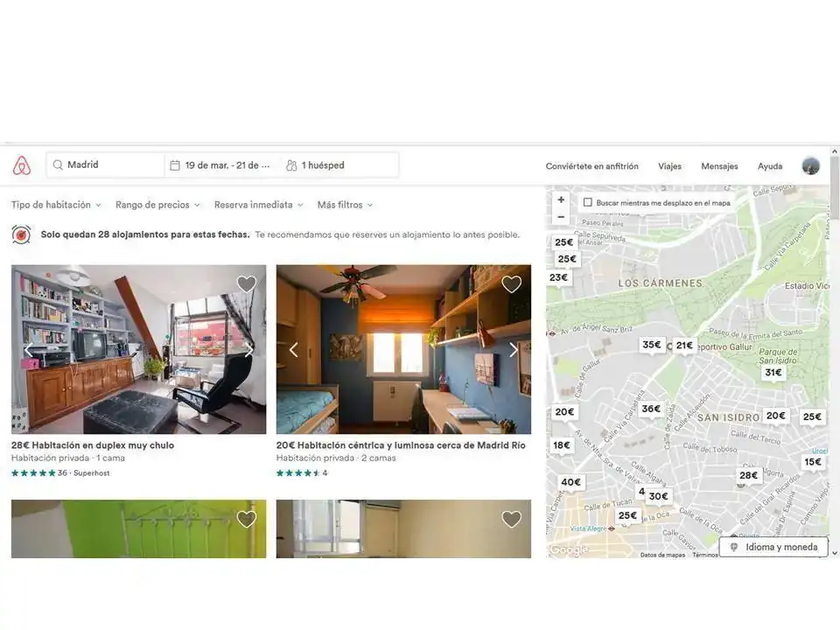
Task: Open Más filtros dropdown
Action: tap(345, 205)
